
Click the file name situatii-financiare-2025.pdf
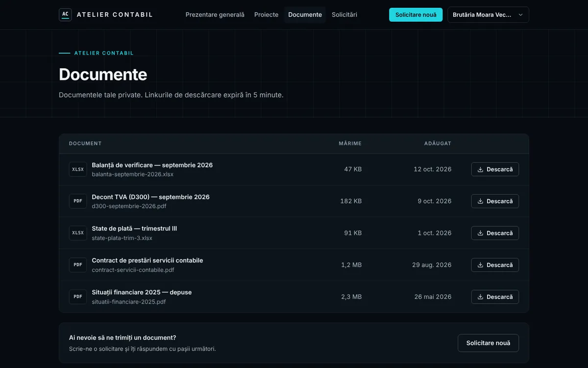click(x=129, y=302)
